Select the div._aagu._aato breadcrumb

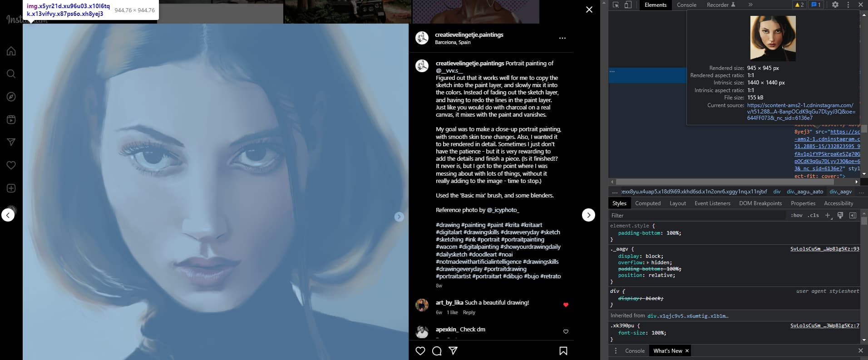[x=805, y=192]
